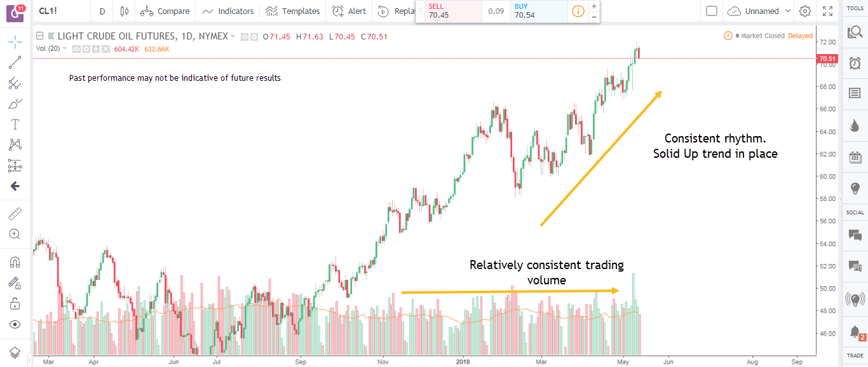This screenshot has height=367, width=868.
Task: Hide all drawings with the eye icon
Action: 15,324
